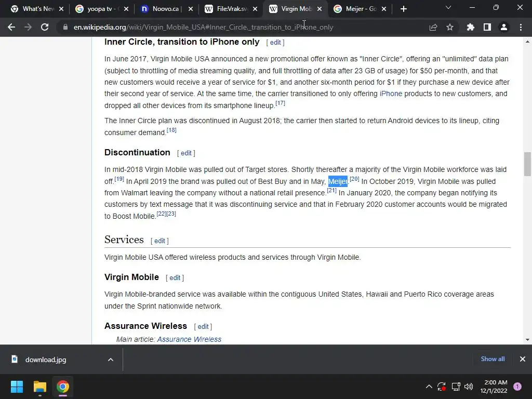Screen dimensions: 532x399
Task: Close the File:Vrak.svg tab
Action: (x=255, y=9)
